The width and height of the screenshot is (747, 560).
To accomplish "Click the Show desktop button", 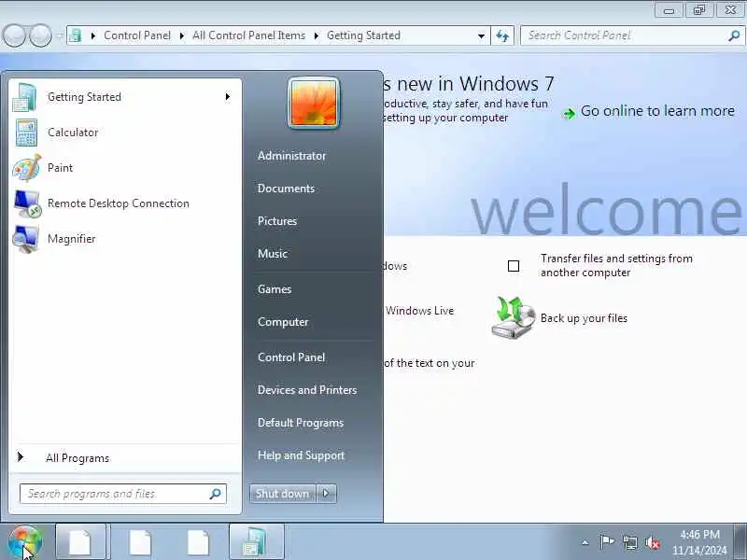I will coord(740,542).
